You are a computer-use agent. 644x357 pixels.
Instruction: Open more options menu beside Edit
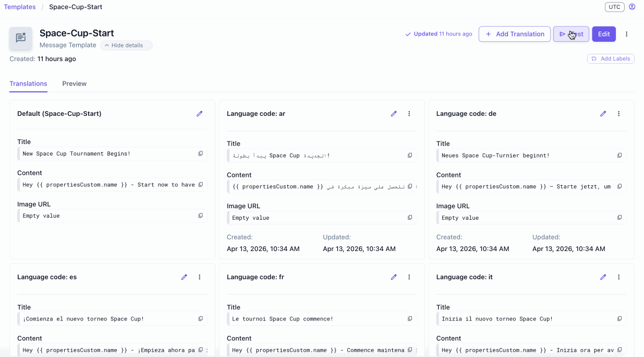tap(627, 34)
